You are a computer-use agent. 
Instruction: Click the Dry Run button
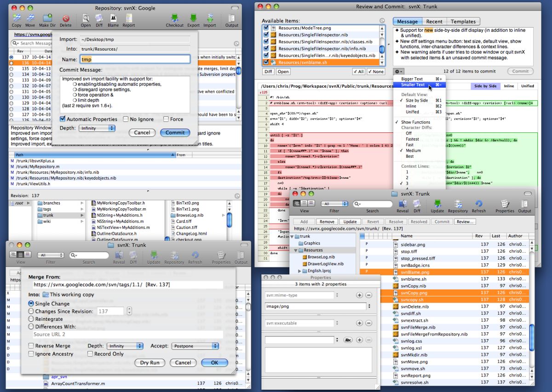(150, 363)
